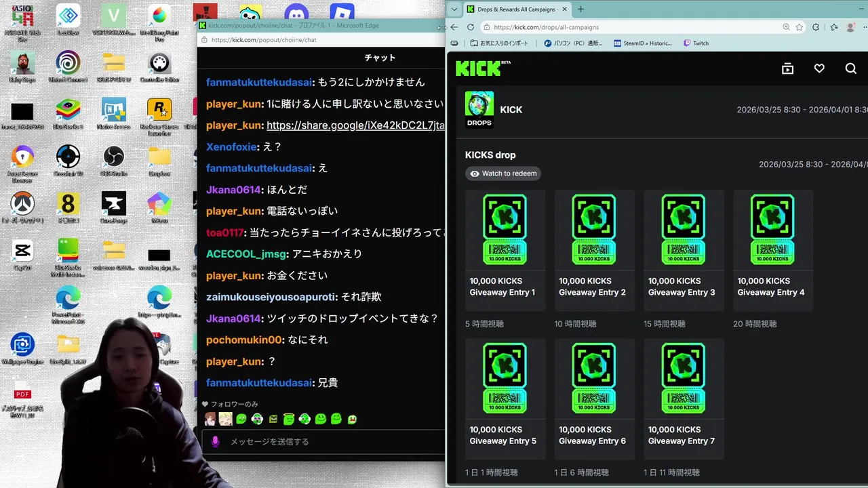This screenshot has height=488, width=868.
Task: Open ASIO4ALL Web Site shortcut
Action: 22,22
